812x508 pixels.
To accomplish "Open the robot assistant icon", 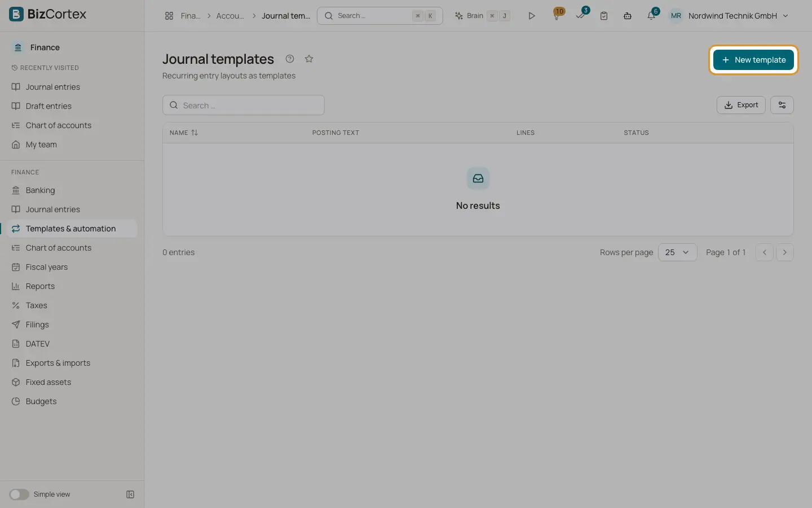I will point(628,16).
